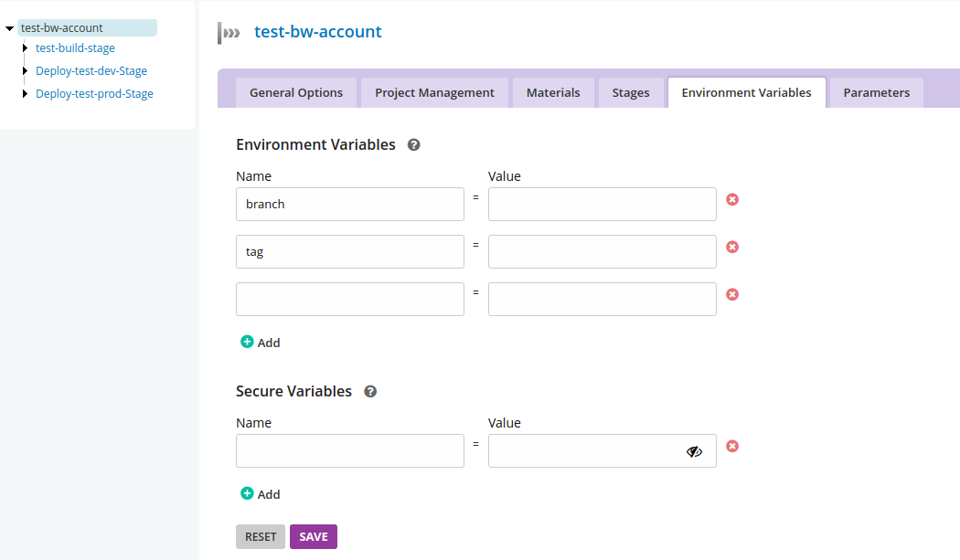960x560 pixels.
Task: Expand the Deploy-test-dev-Stage node
Action: pos(26,70)
